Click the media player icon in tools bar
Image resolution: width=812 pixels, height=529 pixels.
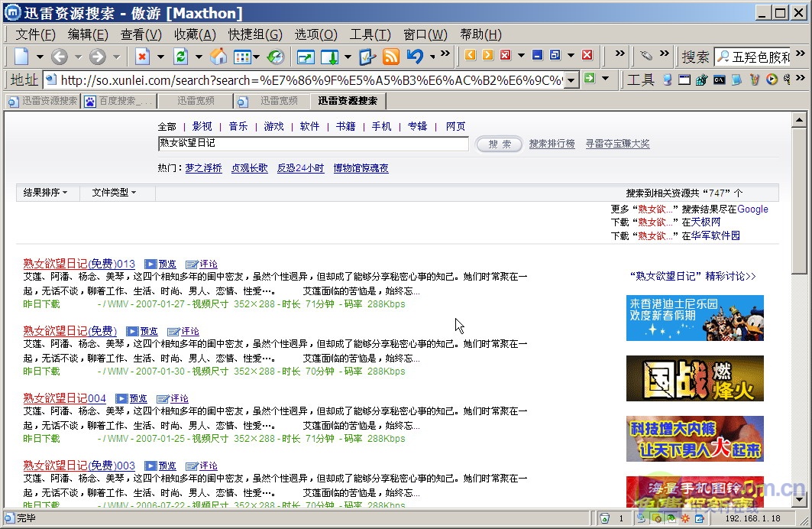tap(772, 80)
